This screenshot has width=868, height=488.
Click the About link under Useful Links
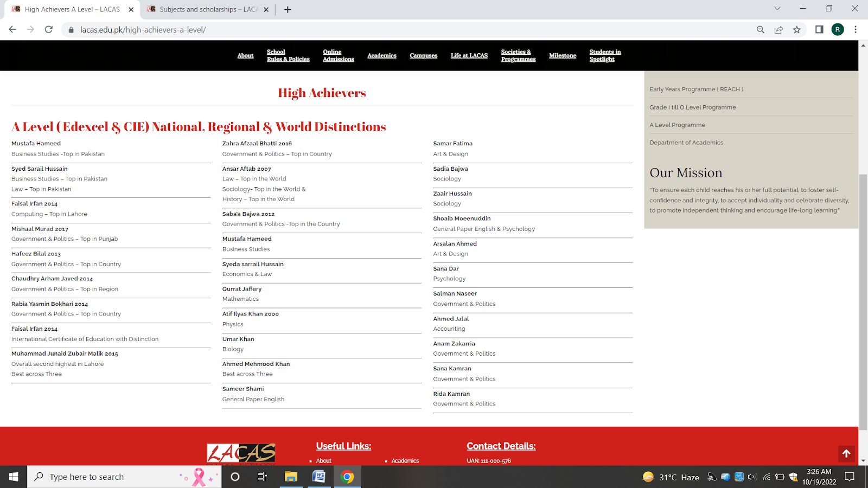pyautogui.click(x=324, y=461)
